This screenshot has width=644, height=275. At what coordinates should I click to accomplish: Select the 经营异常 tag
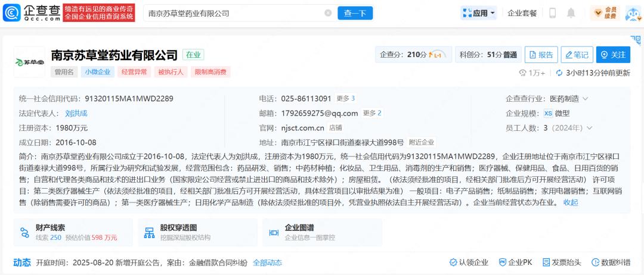(x=134, y=72)
